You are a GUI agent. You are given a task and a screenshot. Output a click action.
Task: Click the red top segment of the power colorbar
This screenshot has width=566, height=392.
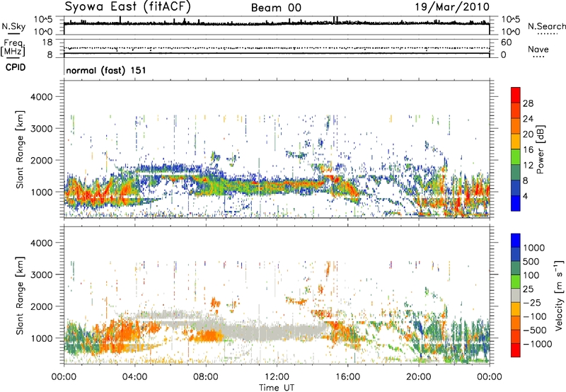point(516,95)
